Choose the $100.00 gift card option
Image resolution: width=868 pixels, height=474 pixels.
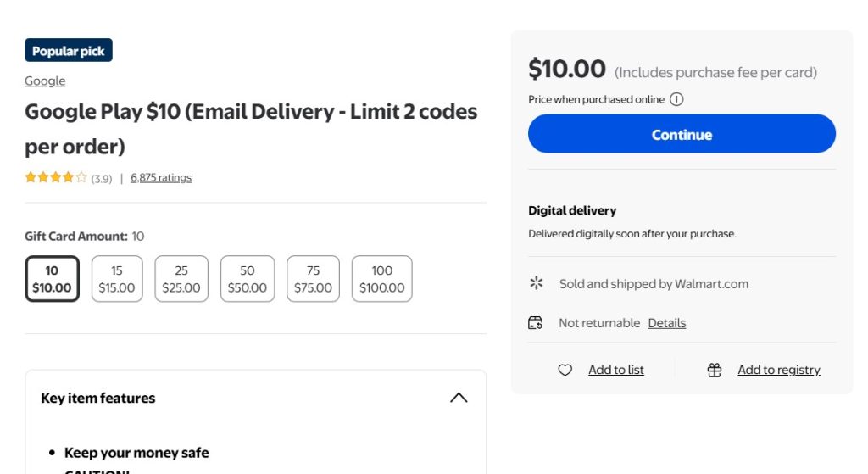click(x=382, y=279)
